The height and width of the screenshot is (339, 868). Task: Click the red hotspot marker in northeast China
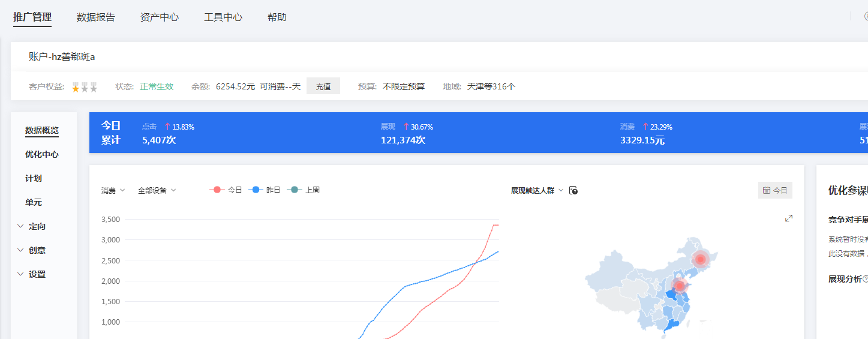tap(699, 259)
